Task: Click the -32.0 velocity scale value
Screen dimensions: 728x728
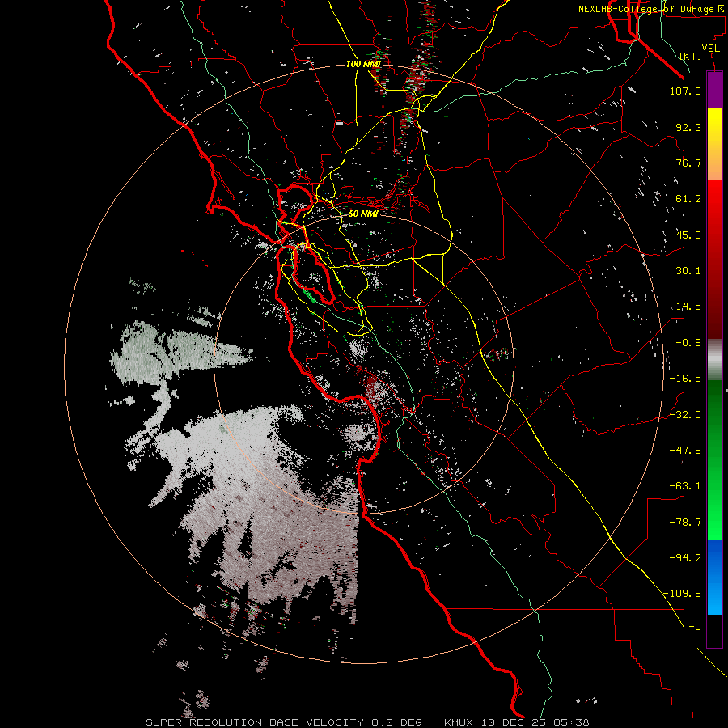Action: point(685,415)
